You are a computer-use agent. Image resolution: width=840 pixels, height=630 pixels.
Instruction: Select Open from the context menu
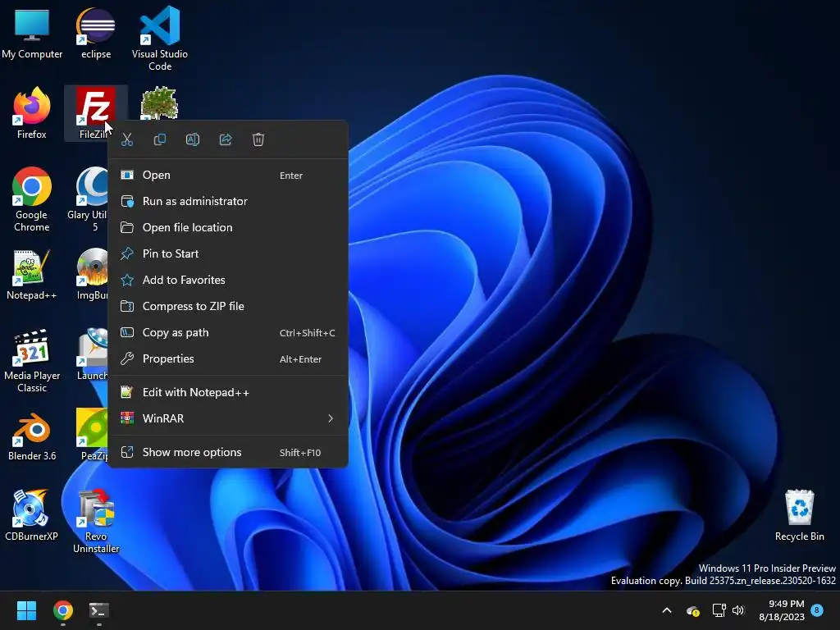[x=228, y=176]
